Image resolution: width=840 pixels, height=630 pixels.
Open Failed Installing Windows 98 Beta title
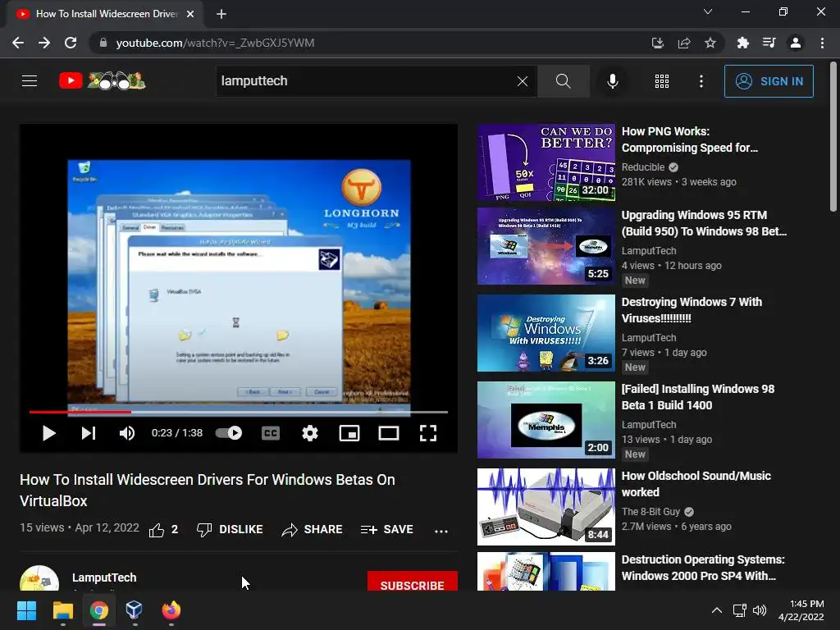click(x=697, y=397)
